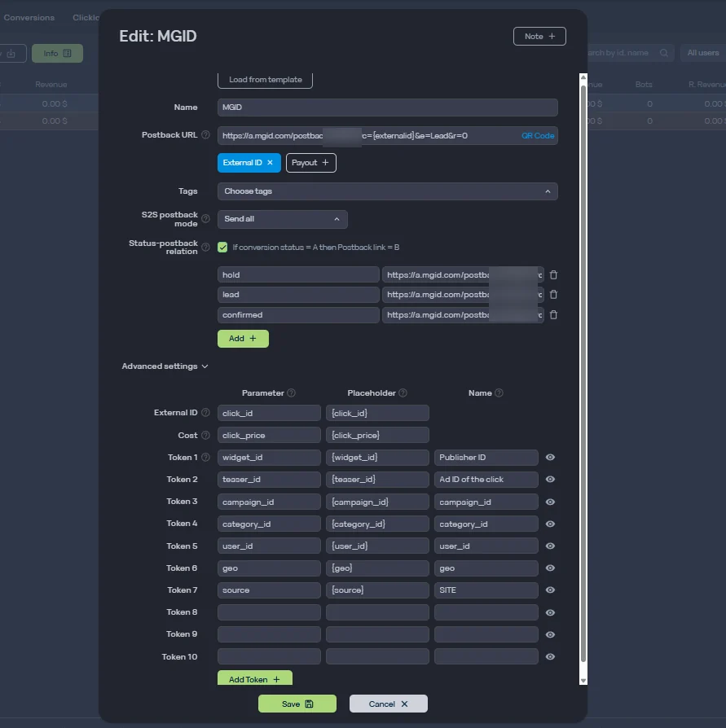Click the Note plus button
The width and height of the screenshot is (726, 728).
click(539, 36)
